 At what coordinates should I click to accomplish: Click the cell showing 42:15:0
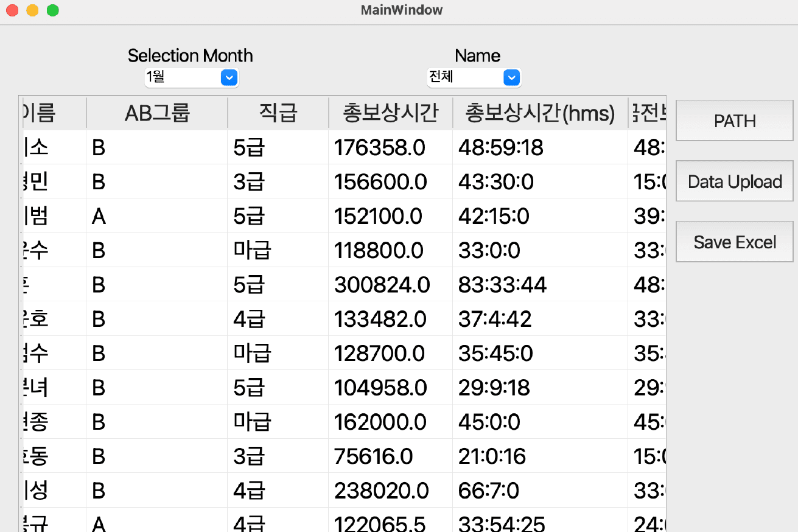point(541,216)
